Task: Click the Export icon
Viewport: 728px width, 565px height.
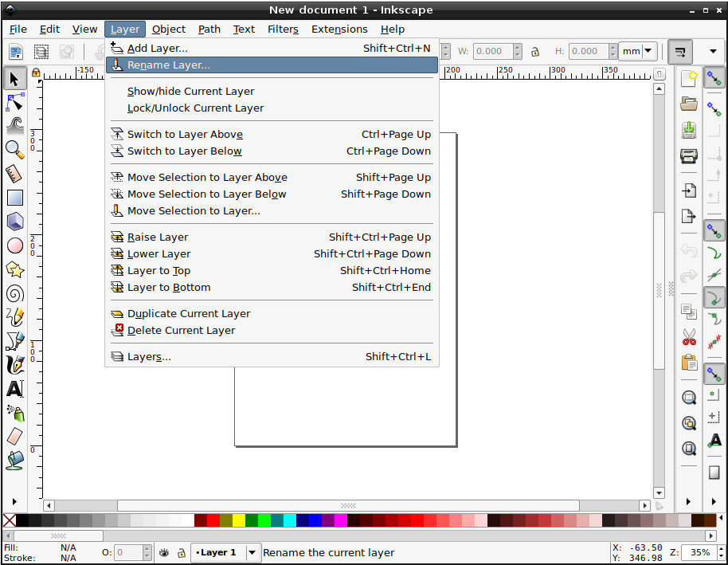Action: (689, 216)
